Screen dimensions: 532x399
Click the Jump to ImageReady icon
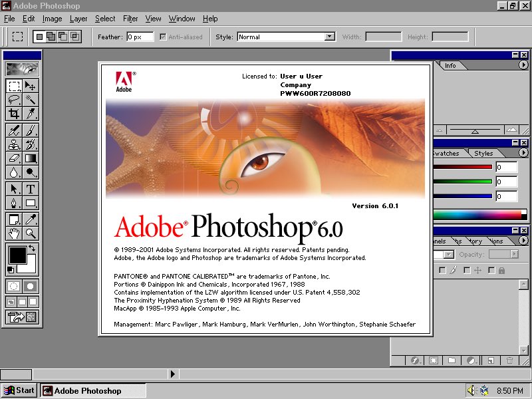click(23, 317)
